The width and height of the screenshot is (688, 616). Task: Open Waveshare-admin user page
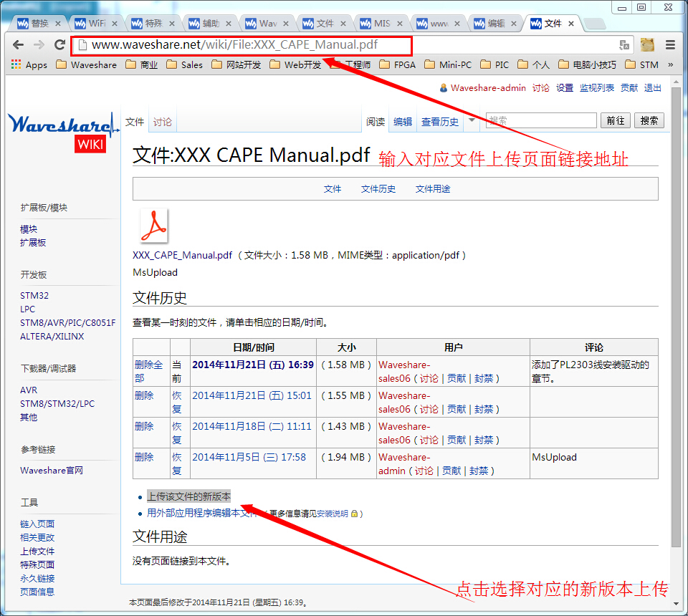[x=488, y=87]
